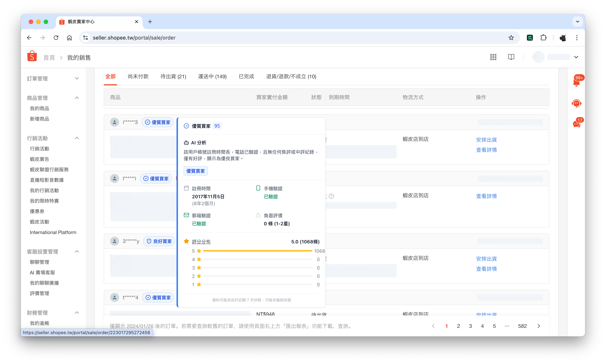Click 查看詳情 for buyer l******i
The image size is (606, 364).
point(486,196)
